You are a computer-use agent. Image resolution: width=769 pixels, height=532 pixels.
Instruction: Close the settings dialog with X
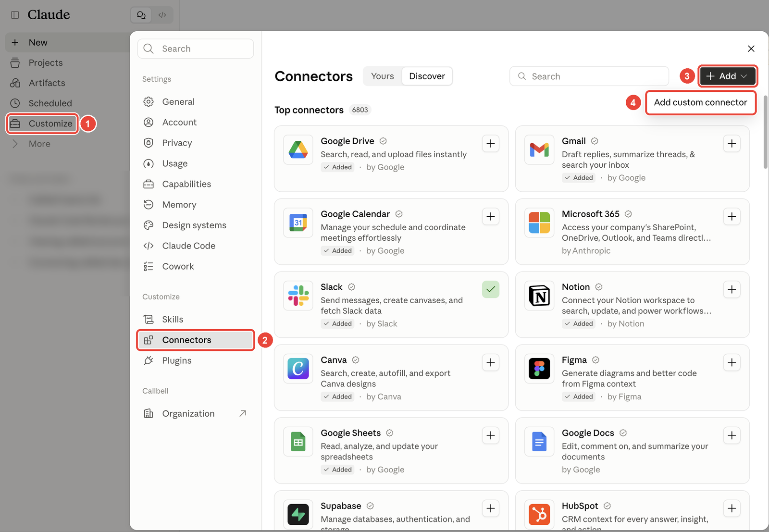coord(751,49)
